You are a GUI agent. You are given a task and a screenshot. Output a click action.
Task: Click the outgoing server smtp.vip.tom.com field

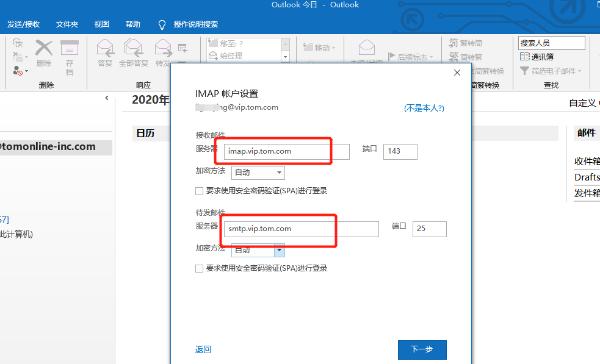[x=301, y=229]
